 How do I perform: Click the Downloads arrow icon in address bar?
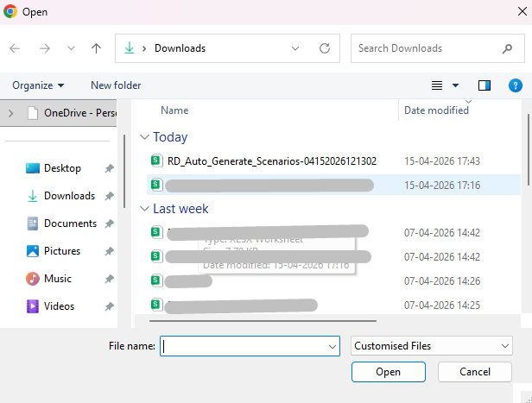[x=130, y=48]
